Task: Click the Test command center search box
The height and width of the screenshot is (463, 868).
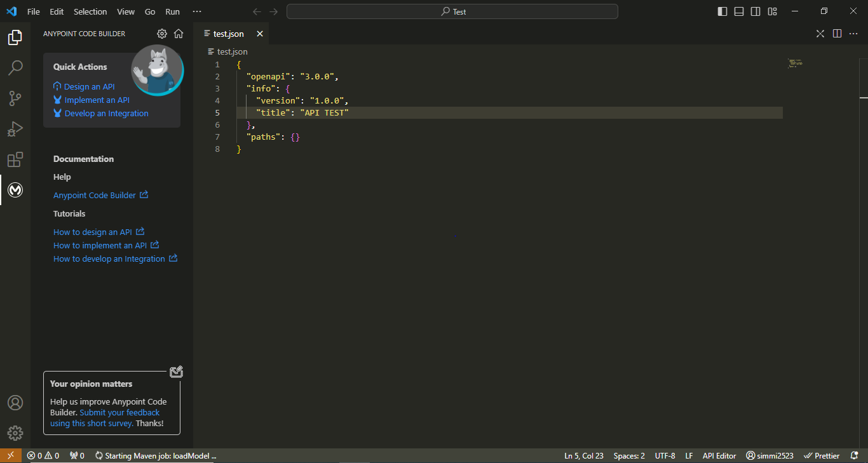Action: click(x=452, y=11)
